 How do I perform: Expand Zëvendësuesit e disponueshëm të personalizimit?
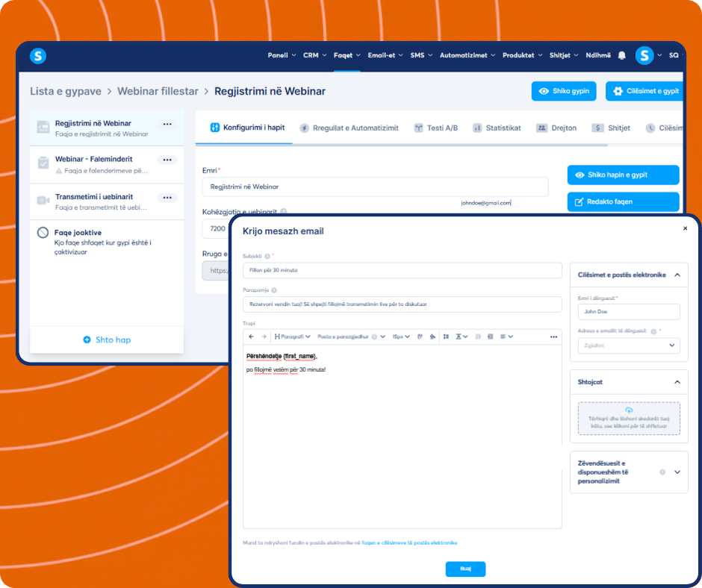pyautogui.click(x=677, y=472)
